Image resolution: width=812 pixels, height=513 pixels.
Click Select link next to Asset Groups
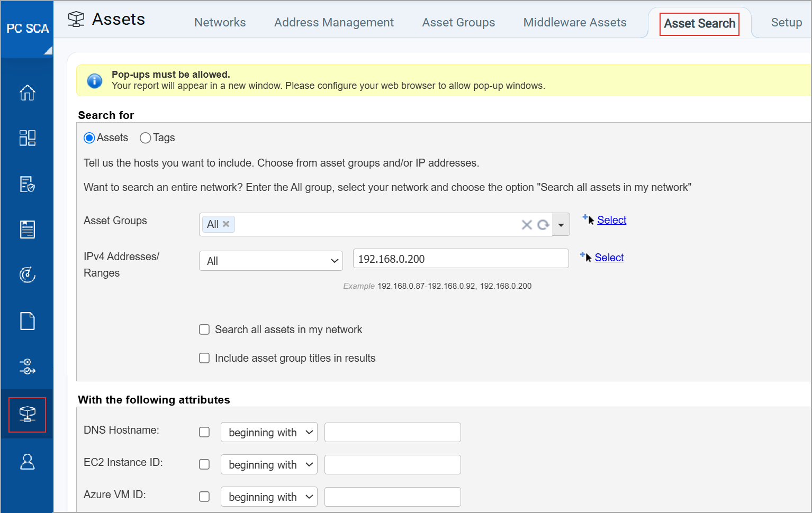611,220
